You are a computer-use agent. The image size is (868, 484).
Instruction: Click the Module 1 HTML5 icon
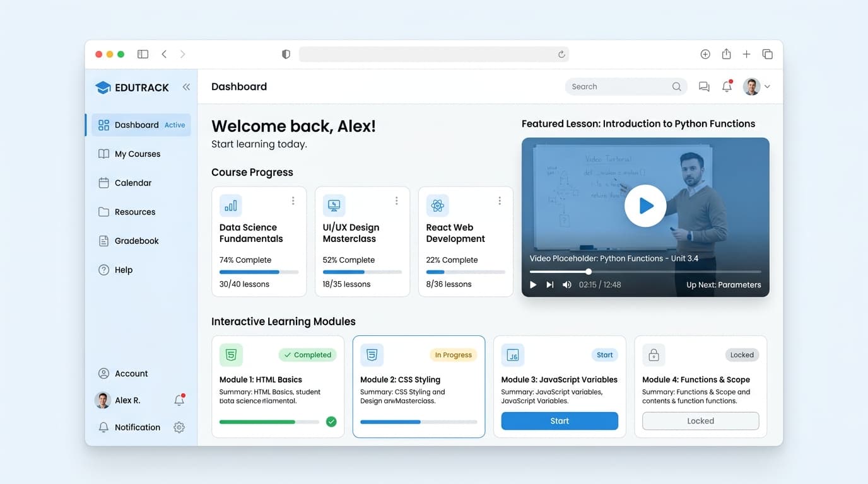tap(231, 355)
